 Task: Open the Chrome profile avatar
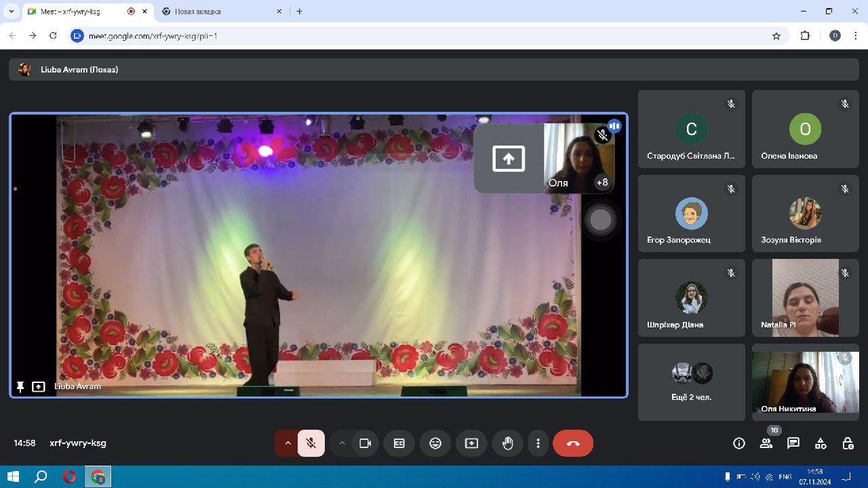835,36
